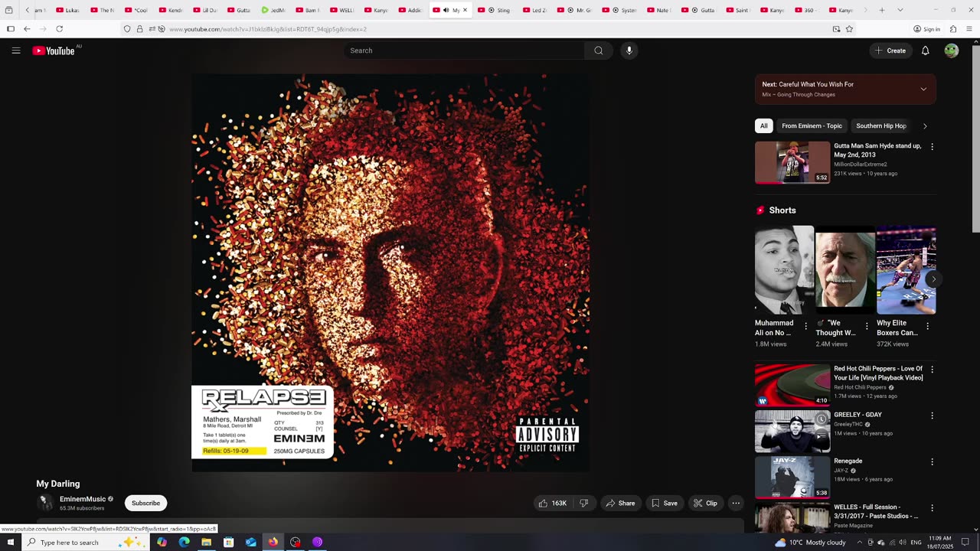Open options for Muhammad Ali short
980x551 pixels.
pyautogui.click(x=805, y=326)
